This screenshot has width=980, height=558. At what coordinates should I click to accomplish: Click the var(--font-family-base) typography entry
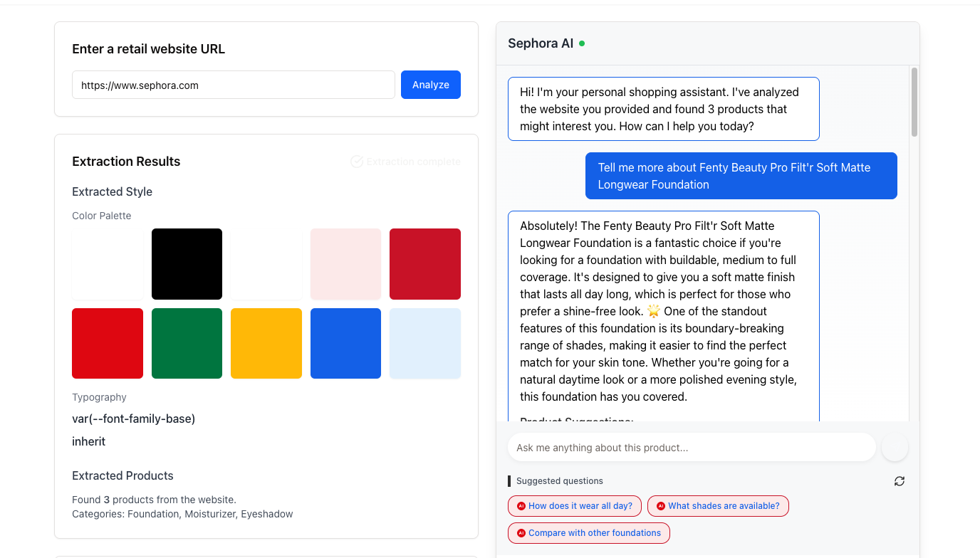tap(134, 418)
